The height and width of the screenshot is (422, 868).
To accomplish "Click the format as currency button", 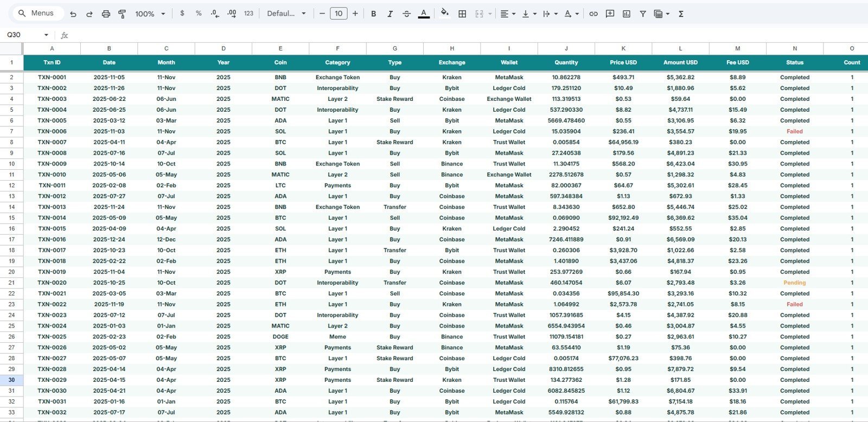I will [x=182, y=14].
